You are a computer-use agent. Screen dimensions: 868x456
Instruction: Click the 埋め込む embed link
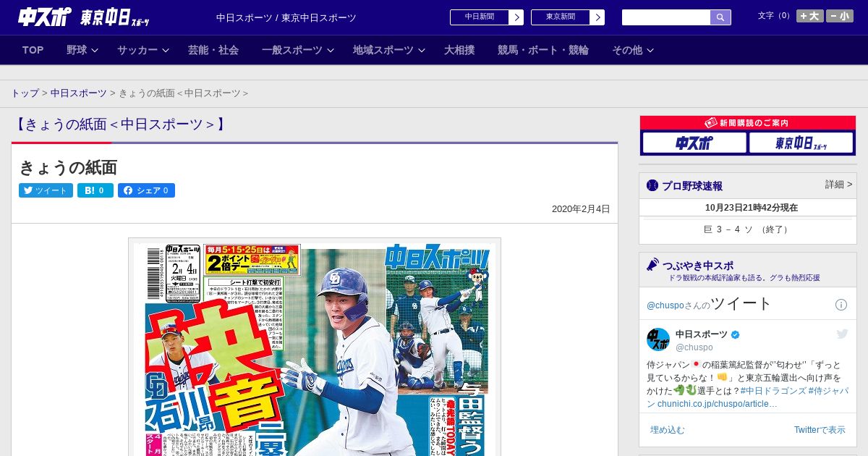pyautogui.click(x=667, y=430)
